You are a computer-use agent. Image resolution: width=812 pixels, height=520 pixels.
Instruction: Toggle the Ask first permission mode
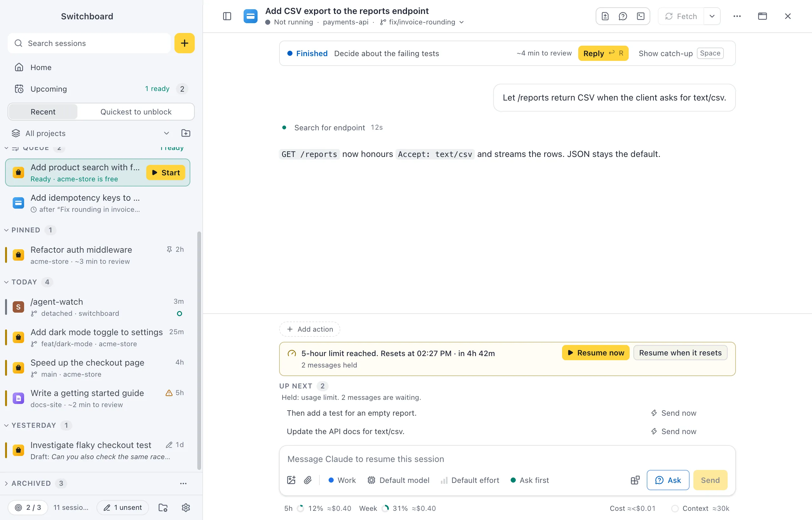click(530, 480)
